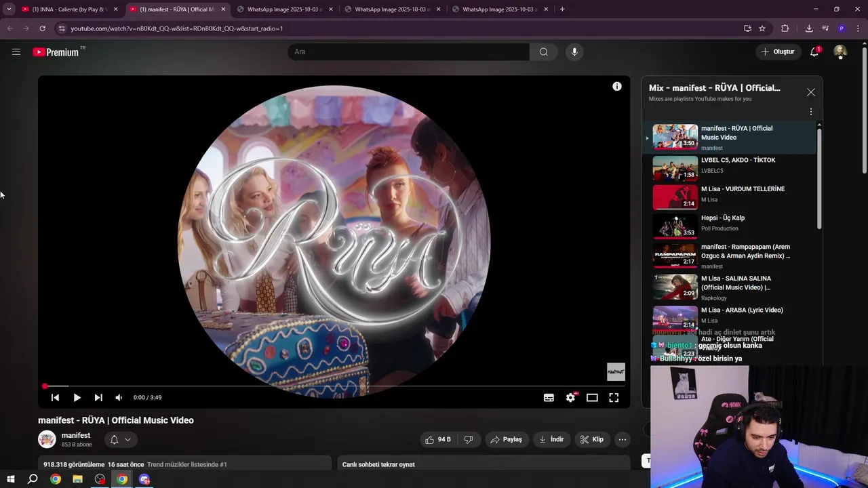Toggle subtitles captions button

(549, 398)
